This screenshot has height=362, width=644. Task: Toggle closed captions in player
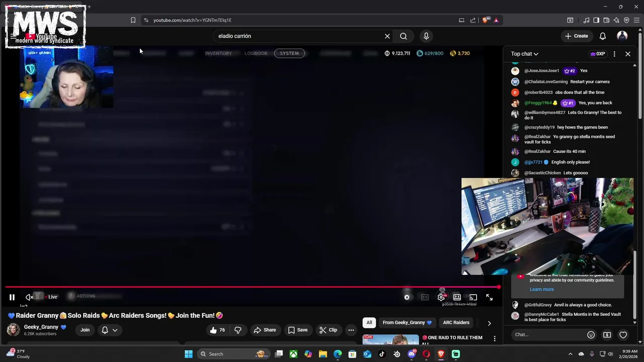click(425, 297)
